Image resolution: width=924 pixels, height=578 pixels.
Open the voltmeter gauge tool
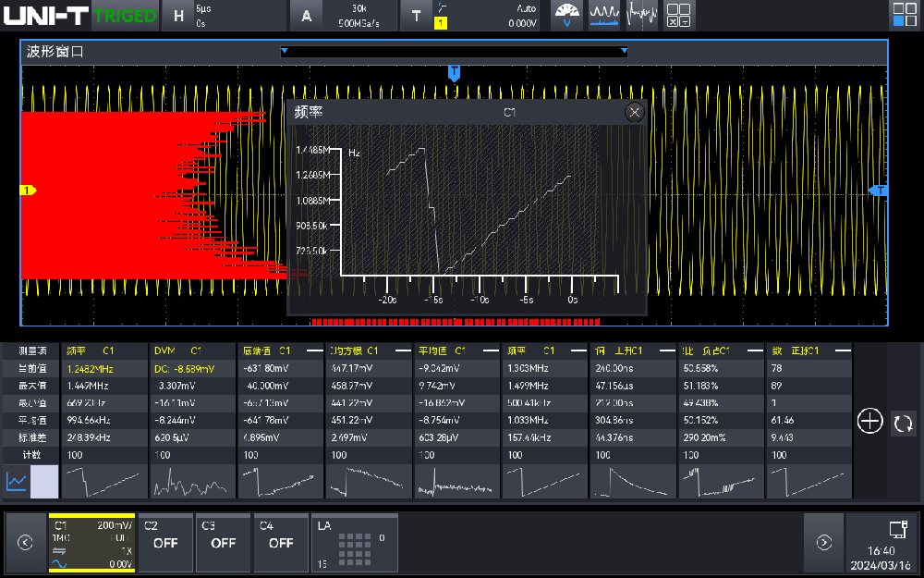pos(567,15)
